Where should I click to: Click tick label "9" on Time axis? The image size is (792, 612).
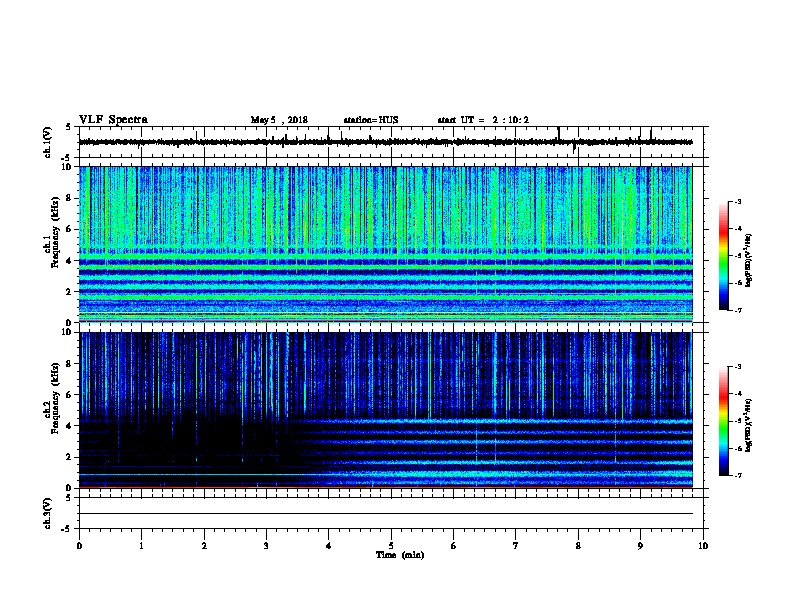[x=640, y=546]
